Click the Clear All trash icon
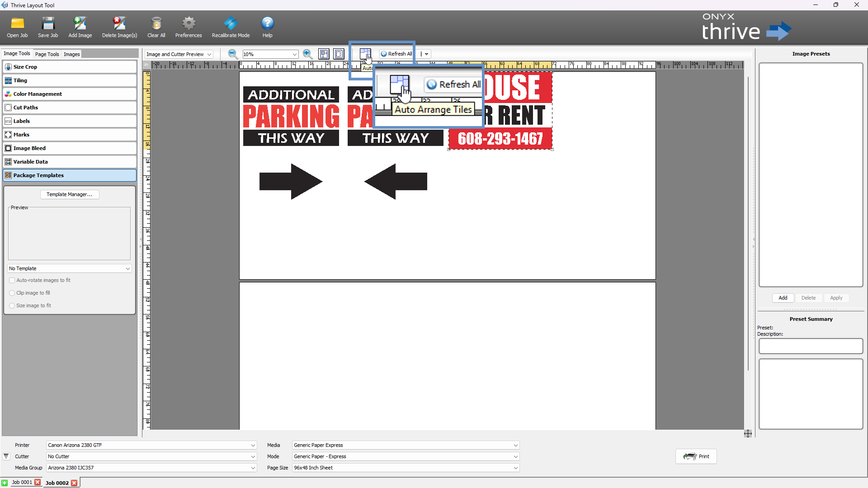The image size is (868, 488). tap(156, 27)
